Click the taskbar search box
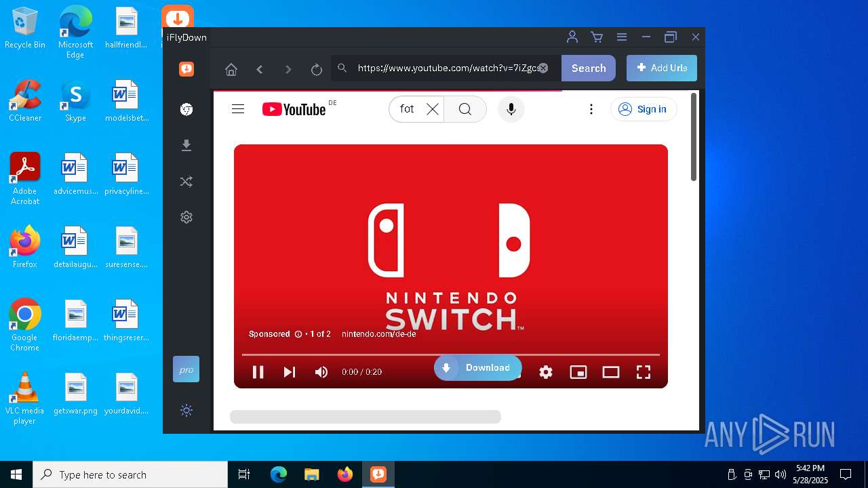Screen dimensions: 868x488 coord(130,474)
